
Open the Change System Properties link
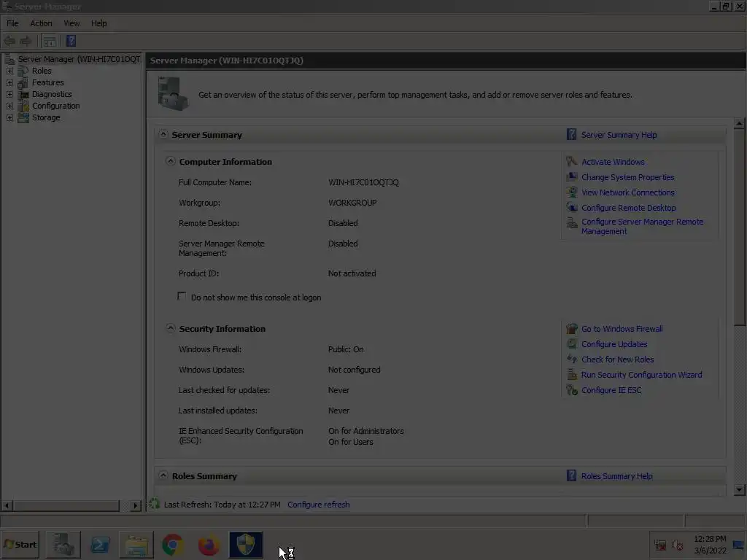(x=628, y=177)
